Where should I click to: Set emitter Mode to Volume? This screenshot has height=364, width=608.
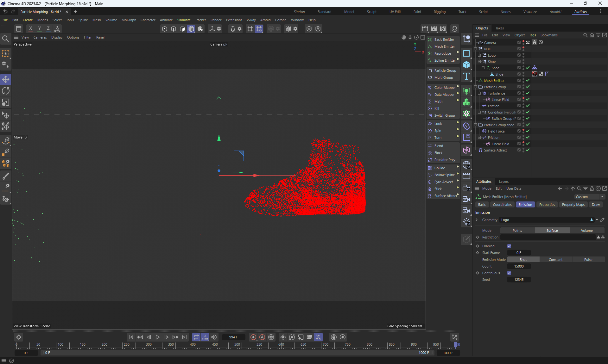point(586,231)
